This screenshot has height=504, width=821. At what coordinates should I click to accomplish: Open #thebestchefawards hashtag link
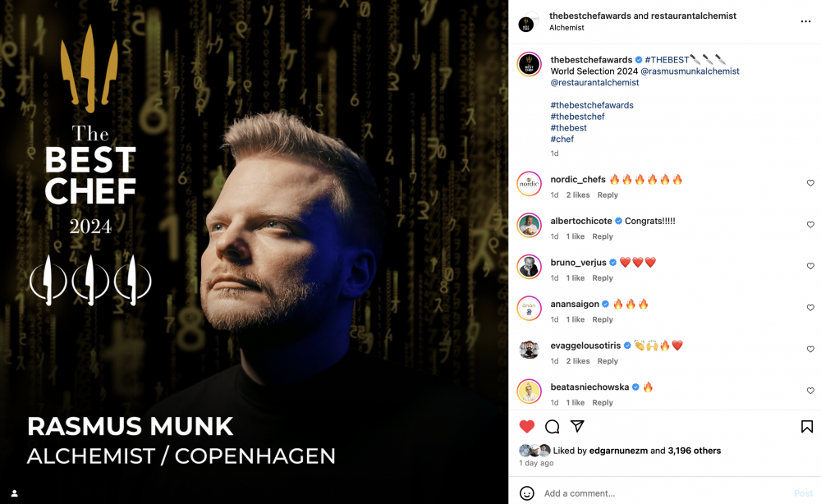pos(592,105)
